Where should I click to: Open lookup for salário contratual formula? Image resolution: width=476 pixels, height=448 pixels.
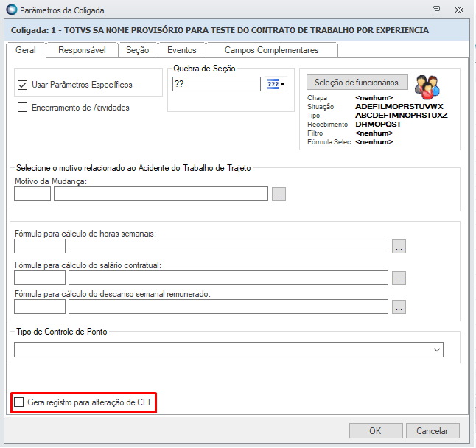(x=399, y=278)
